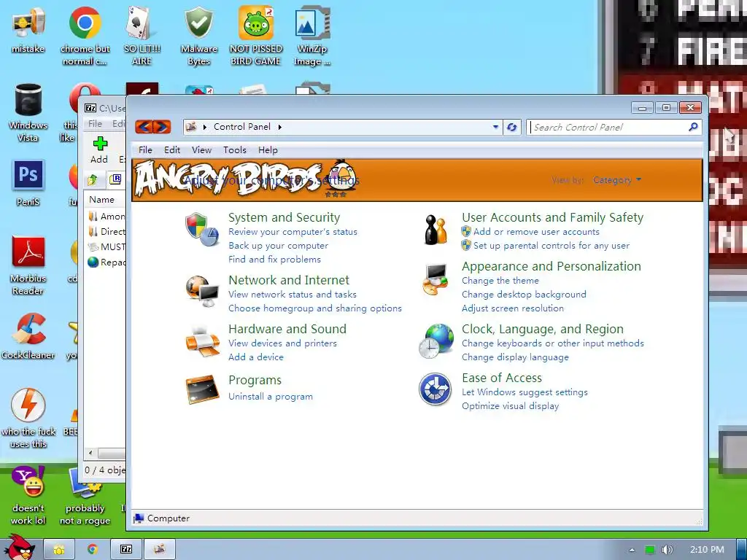Open the Hardware and Sound printer icon
Image resolution: width=747 pixels, height=560 pixels.
(203, 341)
